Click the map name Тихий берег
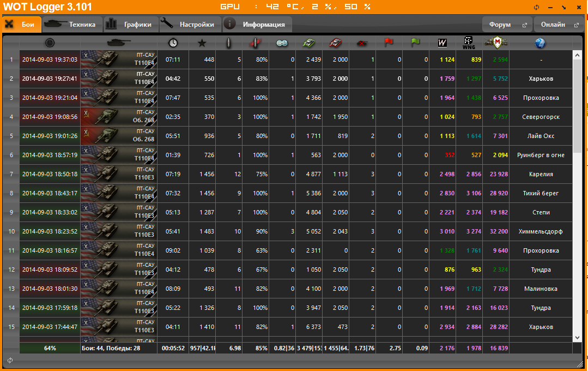This screenshot has height=371, width=588. pyautogui.click(x=541, y=193)
